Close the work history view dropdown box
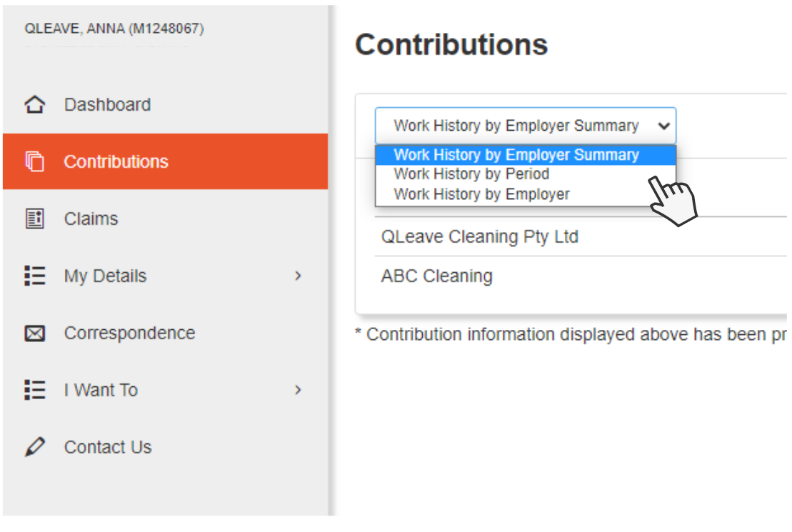Screen dimensions: 792x532 tap(525, 126)
